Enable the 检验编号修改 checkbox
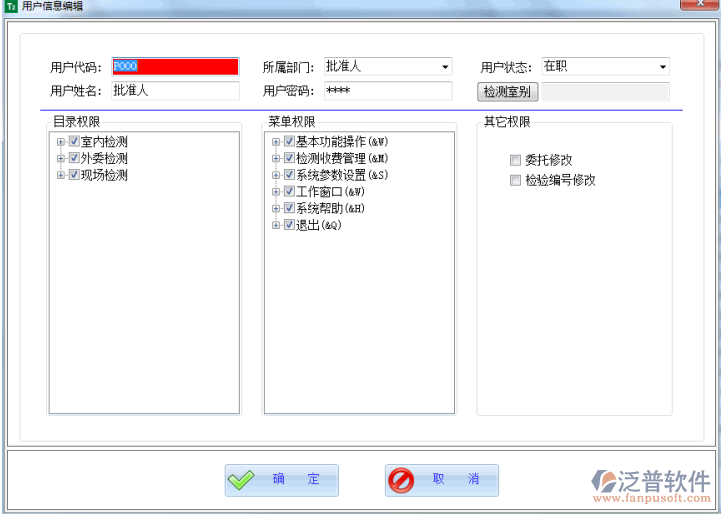This screenshot has height=514, width=721. point(515,181)
